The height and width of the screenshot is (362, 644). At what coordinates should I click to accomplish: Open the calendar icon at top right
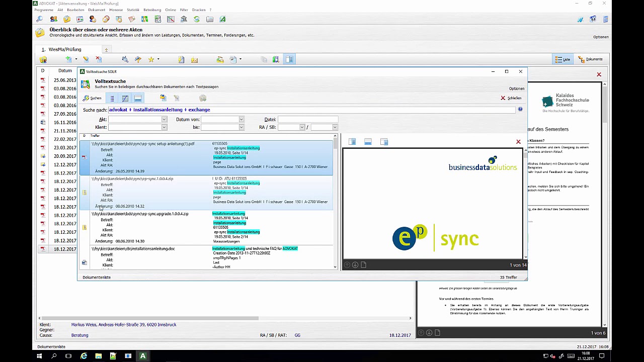pos(593,19)
